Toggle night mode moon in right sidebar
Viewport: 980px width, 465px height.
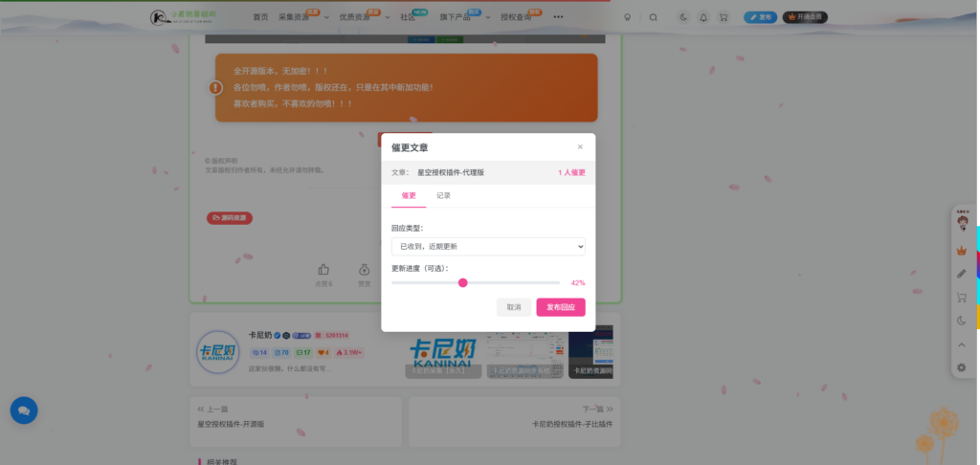pyautogui.click(x=962, y=321)
